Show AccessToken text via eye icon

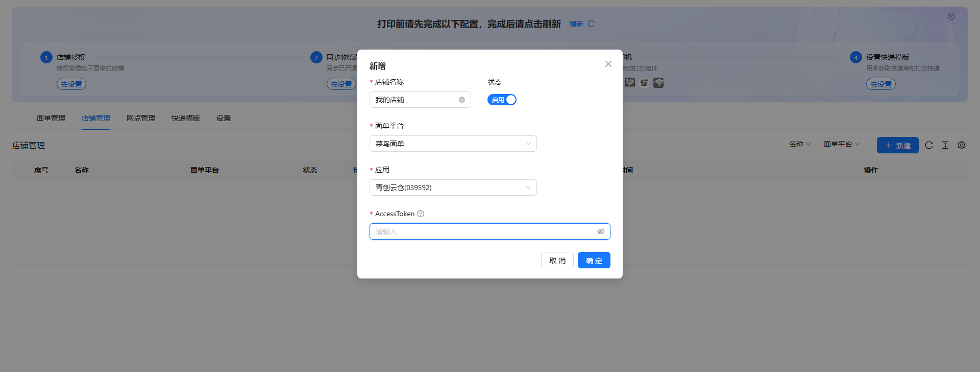[x=601, y=231]
